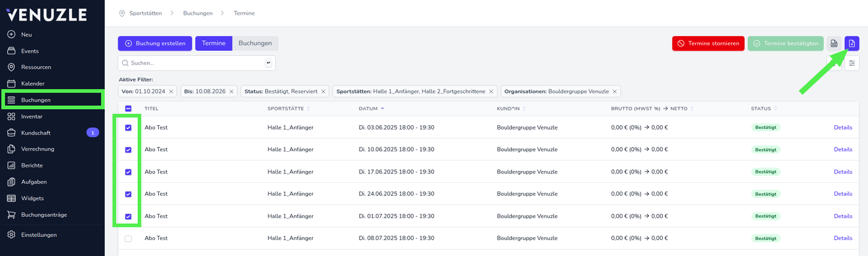Remove the Organisationen filter chip
Image resolution: width=868 pixels, height=256 pixels.
614,91
